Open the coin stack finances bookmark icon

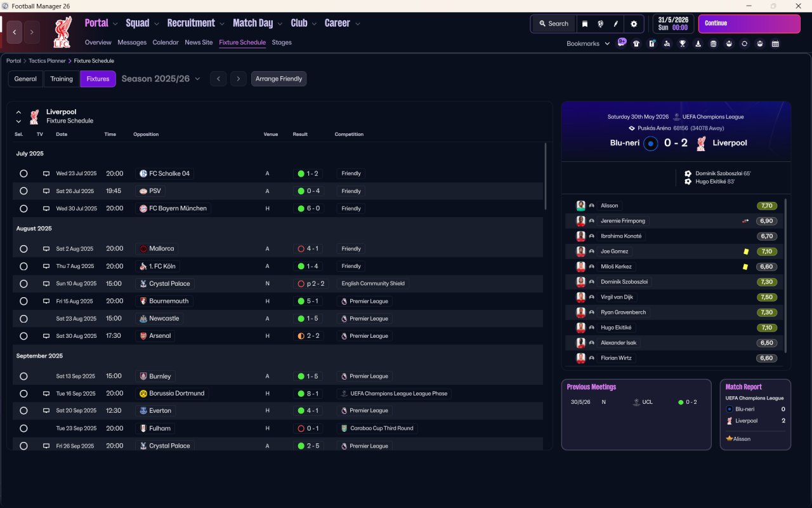point(714,44)
